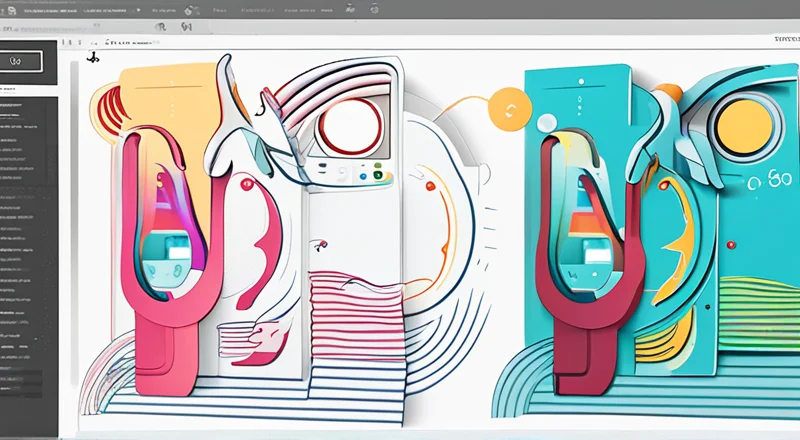Click the outlined thumbnail box in the left panel
The image size is (800, 440).
click(x=21, y=61)
